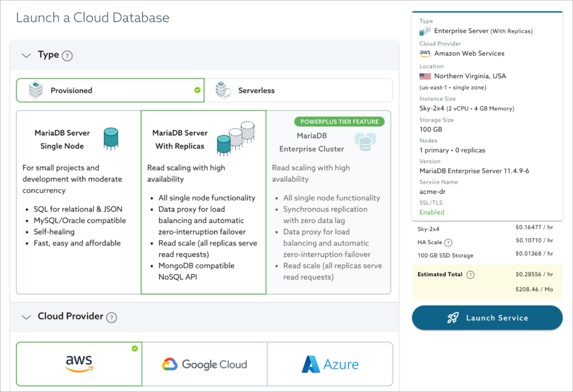Select the Provisioned database type
573x392 pixels.
point(110,90)
